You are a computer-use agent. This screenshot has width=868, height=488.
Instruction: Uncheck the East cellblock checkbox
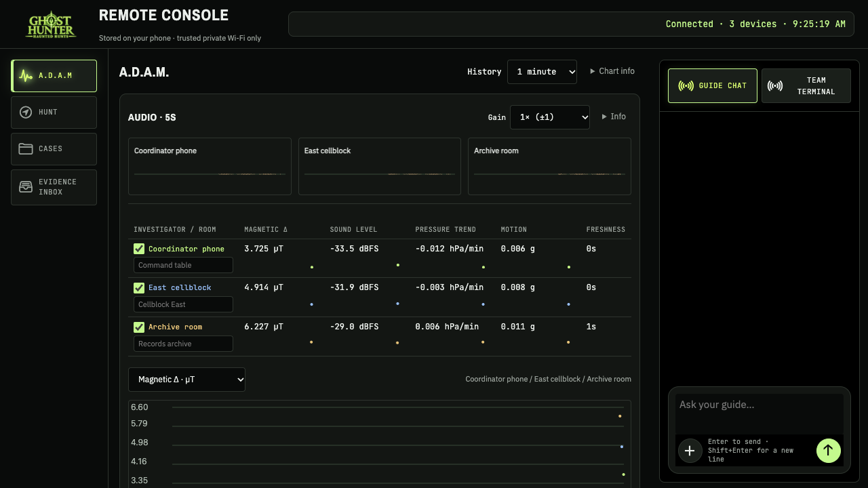point(139,288)
